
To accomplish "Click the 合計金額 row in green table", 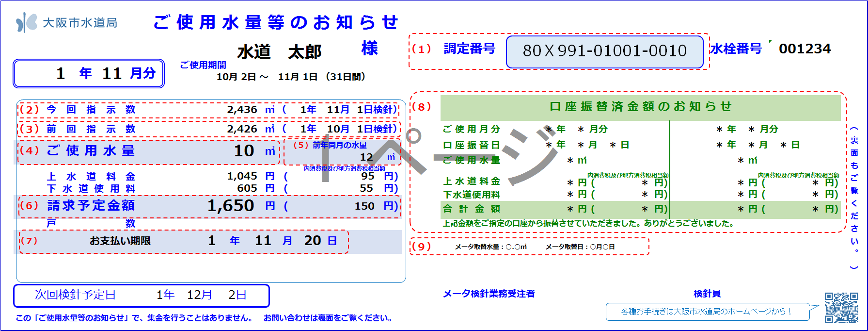I will coord(640,209).
